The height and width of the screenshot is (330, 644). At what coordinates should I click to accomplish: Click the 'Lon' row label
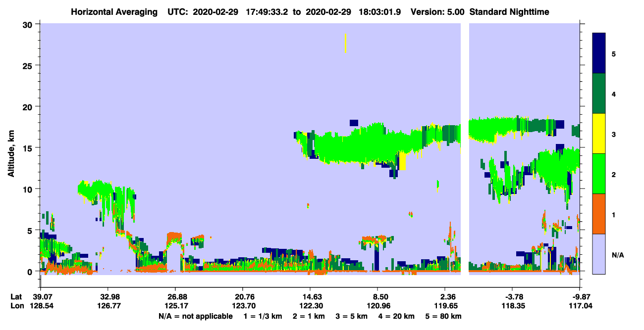pyautogui.click(x=17, y=306)
